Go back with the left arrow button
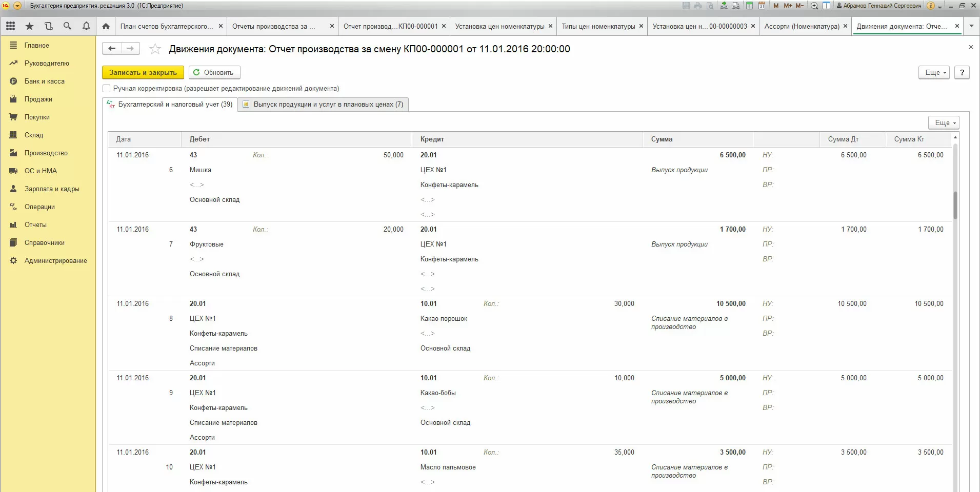This screenshot has width=980, height=492. tap(112, 49)
